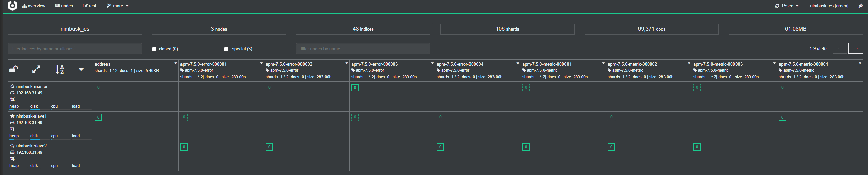This screenshot has height=175, width=868.
Task: Open the apm-7.5.0-error-000001 index menu
Action: tap(261, 63)
